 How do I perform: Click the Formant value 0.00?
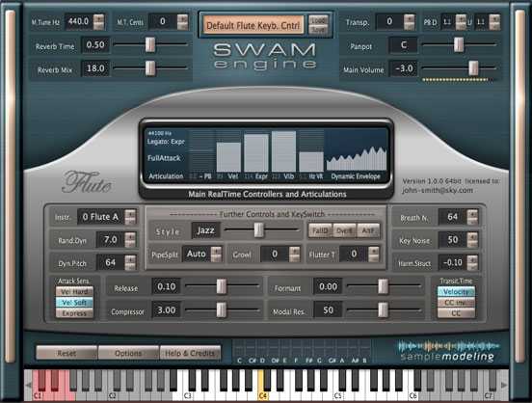coord(328,286)
